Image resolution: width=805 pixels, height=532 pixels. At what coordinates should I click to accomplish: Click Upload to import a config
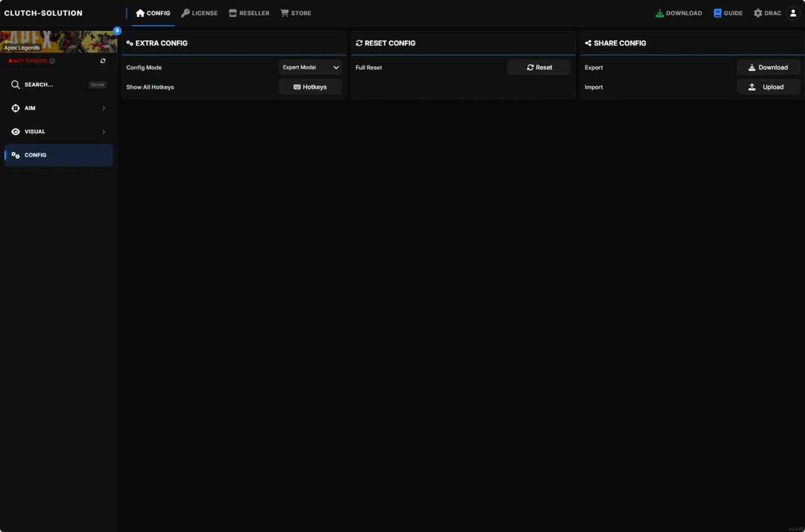click(768, 87)
